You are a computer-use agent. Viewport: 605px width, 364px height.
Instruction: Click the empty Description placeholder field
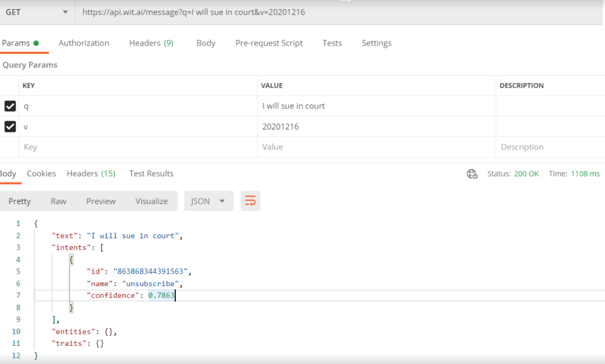[550, 147]
